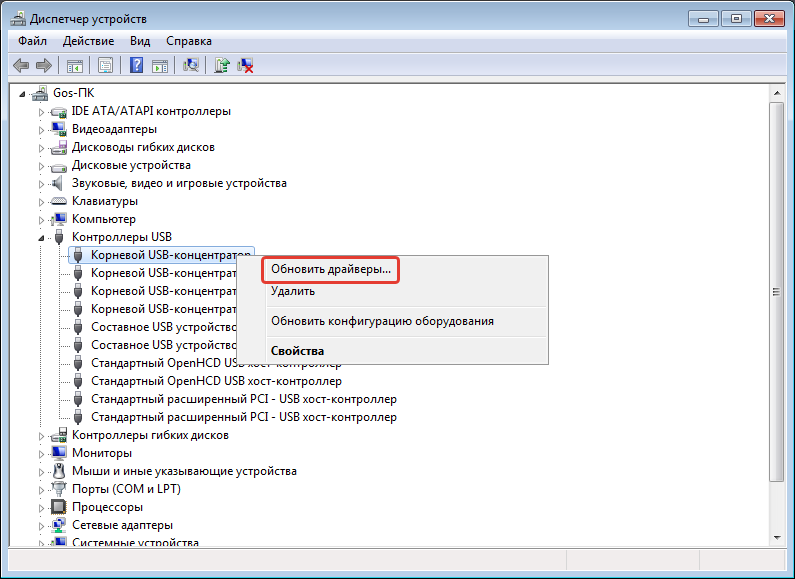Image resolution: width=795 pixels, height=579 pixels.
Task: Select the speaker icon for Звуковые устройства
Action: coord(59,184)
